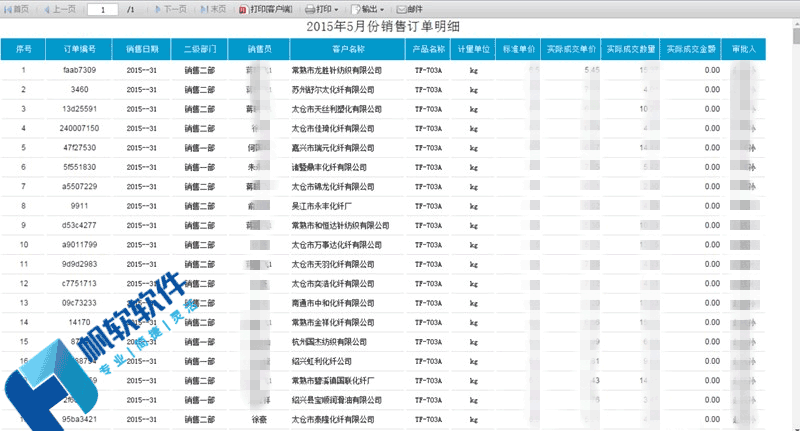Select order number 5f551830
Image resolution: width=800 pixels, height=431 pixels.
point(79,167)
